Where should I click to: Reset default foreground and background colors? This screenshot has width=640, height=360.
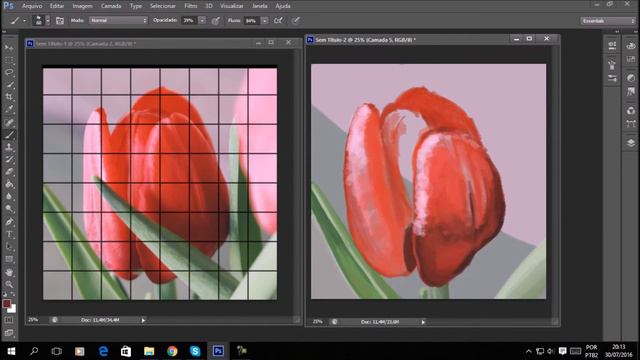(5, 294)
